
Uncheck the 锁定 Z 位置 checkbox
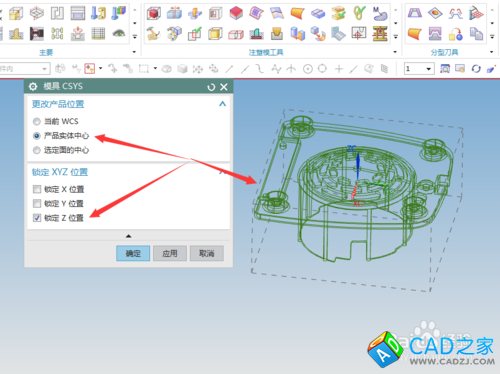37,218
